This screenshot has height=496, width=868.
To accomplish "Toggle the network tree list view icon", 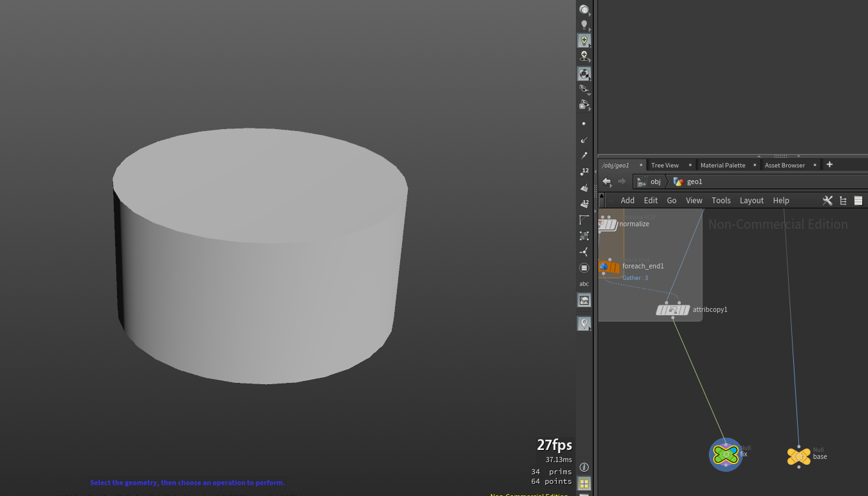I will [x=843, y=201].
